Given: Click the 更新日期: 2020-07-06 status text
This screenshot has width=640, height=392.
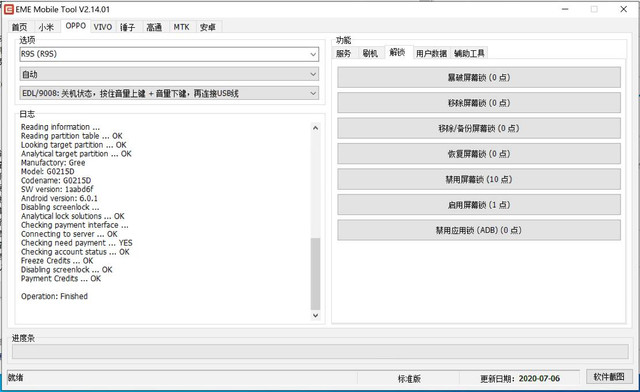Looking at the screenshot, I should point(520,379).
